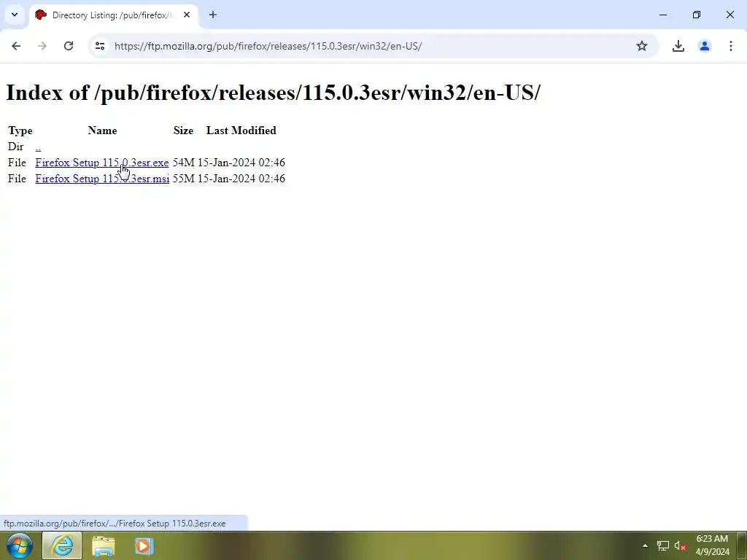The height and width of the screenshot is (560, 747).
Task: Show hidden system tray icons
Action: click(x=645, y=545)
